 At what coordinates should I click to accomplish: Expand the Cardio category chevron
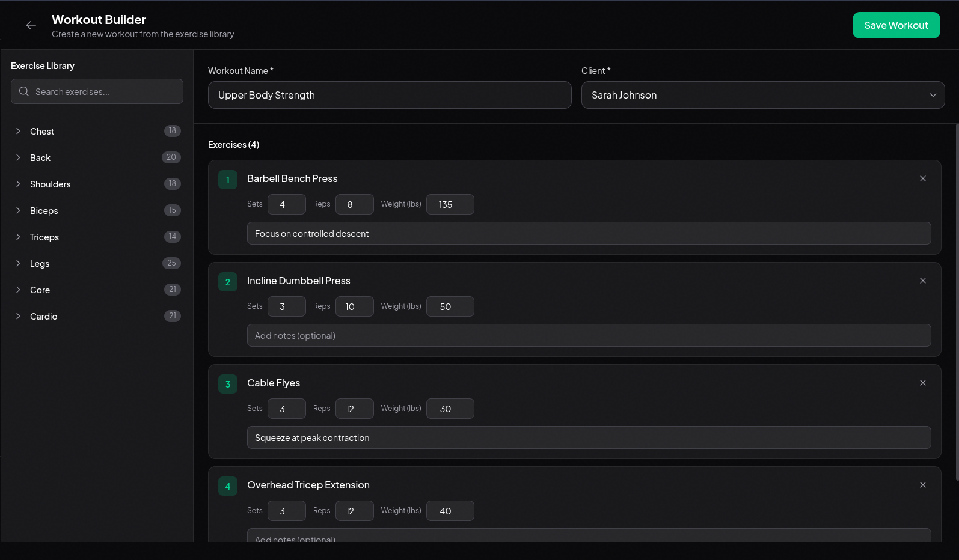tap(18, 316)
